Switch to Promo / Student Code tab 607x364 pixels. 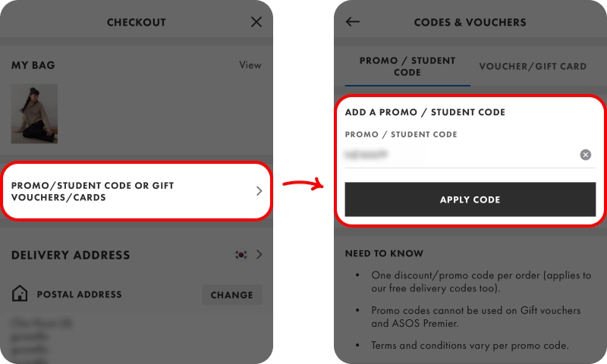click(407, 66)
